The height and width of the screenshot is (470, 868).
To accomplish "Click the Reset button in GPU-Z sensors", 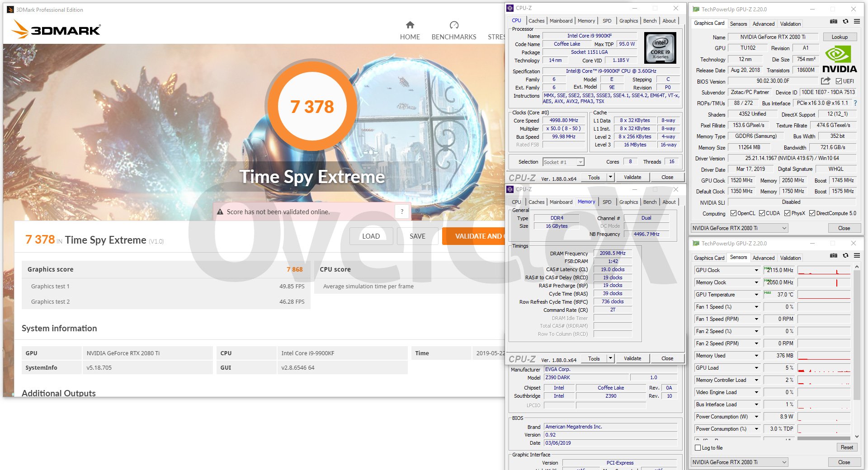I will pyautogui.click(x=846, y=447).
